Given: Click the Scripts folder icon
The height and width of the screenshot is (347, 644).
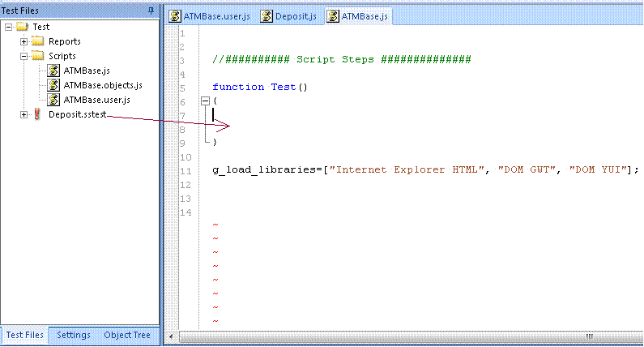Looking at the screenshot, I should pos(37,56).
